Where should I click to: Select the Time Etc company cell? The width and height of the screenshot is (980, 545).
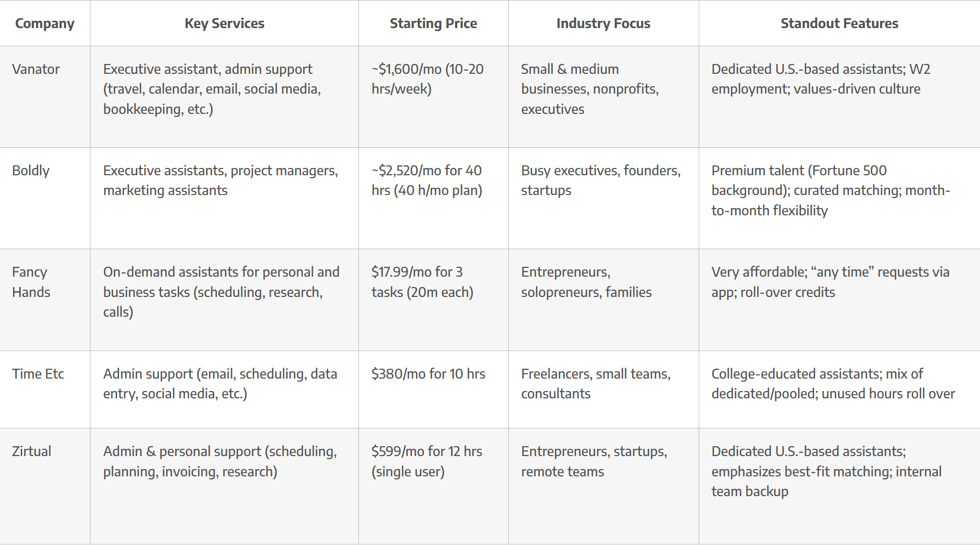pos(38,374)
